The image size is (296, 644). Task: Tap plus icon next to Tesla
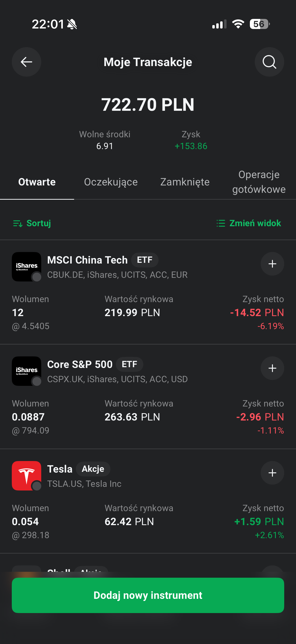click(272, 473)
